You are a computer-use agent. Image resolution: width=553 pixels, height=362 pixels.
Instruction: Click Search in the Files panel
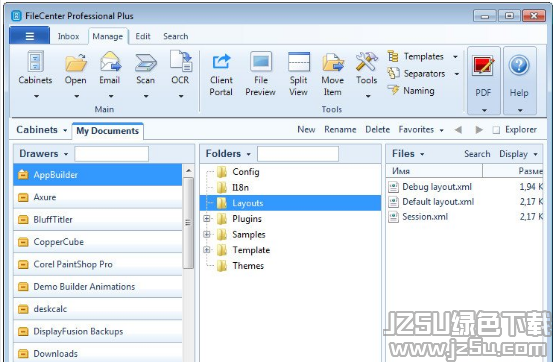(x=477, y=154)
